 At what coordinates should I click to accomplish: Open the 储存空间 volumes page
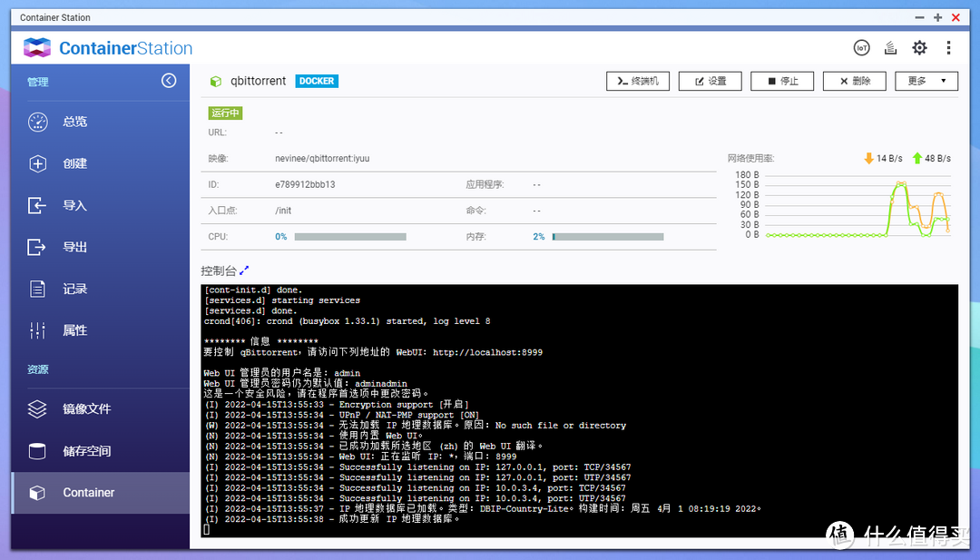click(x=100, y=451)
